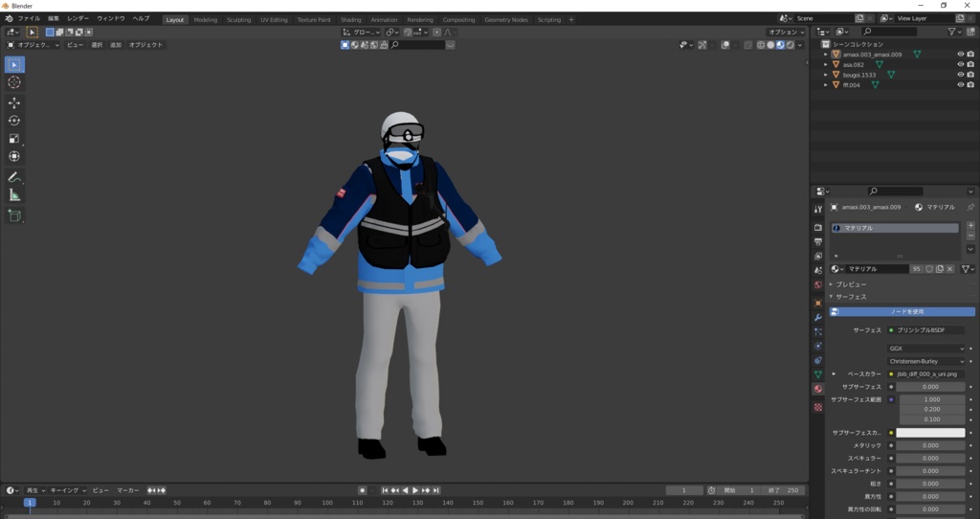Hide bougoi.1533 in viewport

961,75
